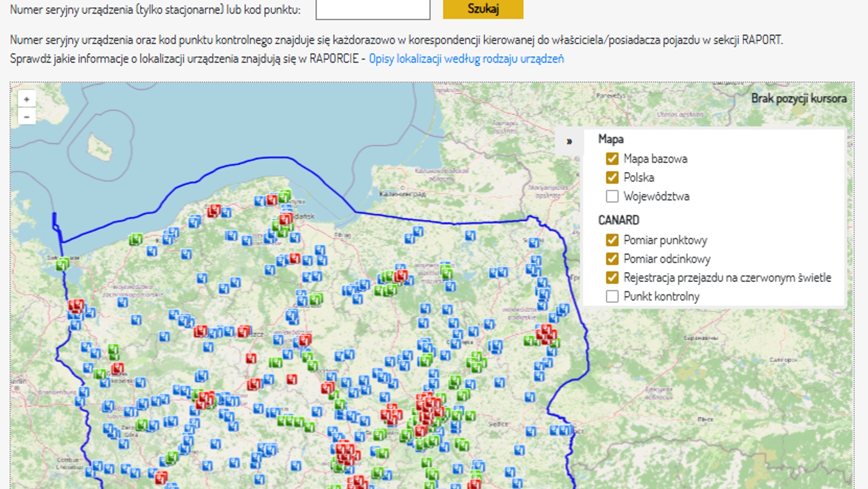This screenshot has height=489, width=868.
Task: Open the green marker above Zielona Góra label
Action: [141, 425]
